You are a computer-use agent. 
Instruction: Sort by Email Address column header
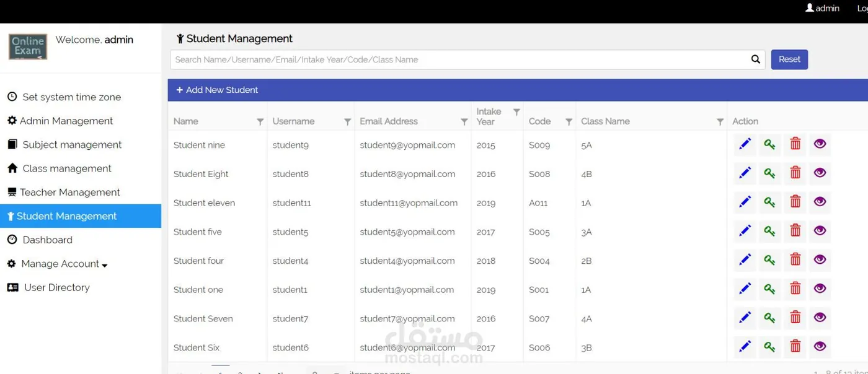point(389,121)
